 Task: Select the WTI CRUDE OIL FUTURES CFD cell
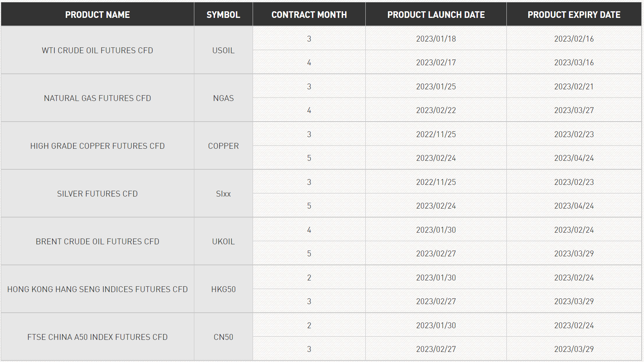click(98, 50)
